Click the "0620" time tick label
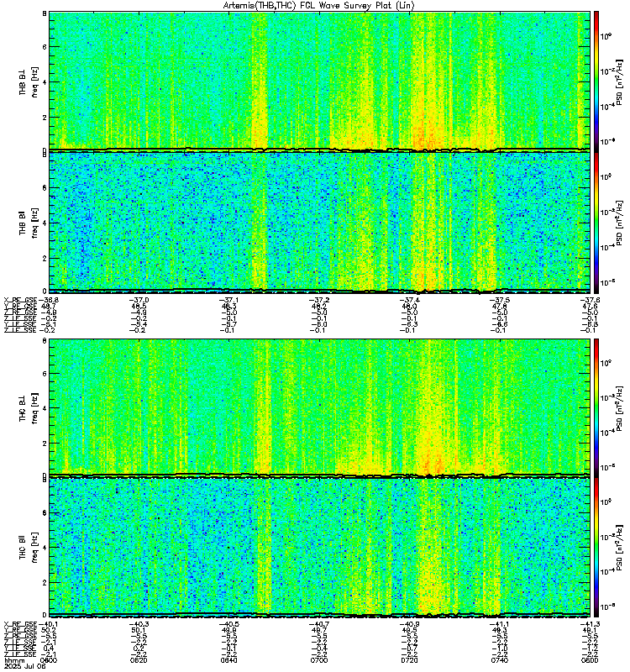This screenshot has height=672, width=630. coord(139,660)
